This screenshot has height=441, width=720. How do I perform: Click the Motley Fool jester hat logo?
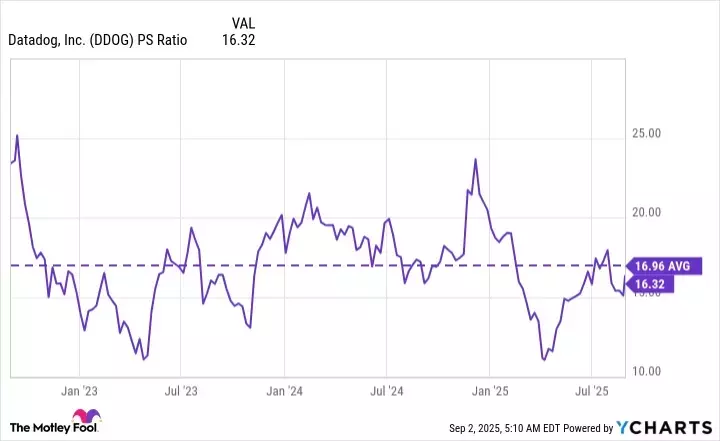91,416
